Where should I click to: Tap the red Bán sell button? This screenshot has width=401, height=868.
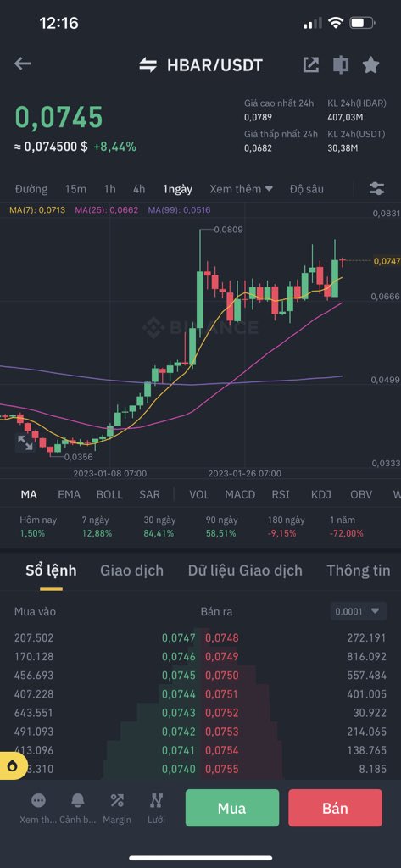335,808
